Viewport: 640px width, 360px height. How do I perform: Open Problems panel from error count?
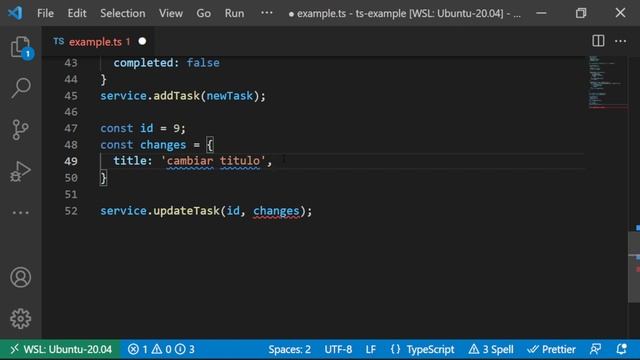pyautogui.click(x=161, y=349)
